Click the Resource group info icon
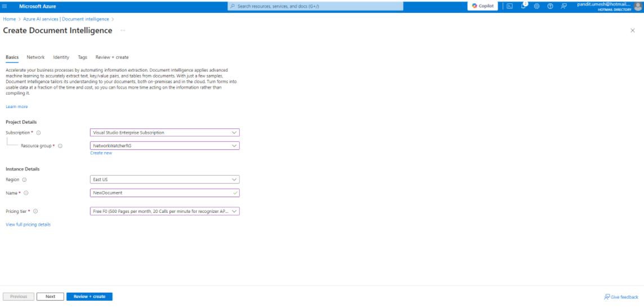The image size is (644, 308). click(x=60, y=146)
